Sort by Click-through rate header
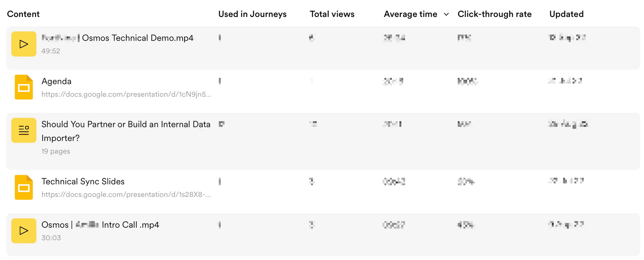Viewport: 644px width, 260px height. click(x=494, y=14)
